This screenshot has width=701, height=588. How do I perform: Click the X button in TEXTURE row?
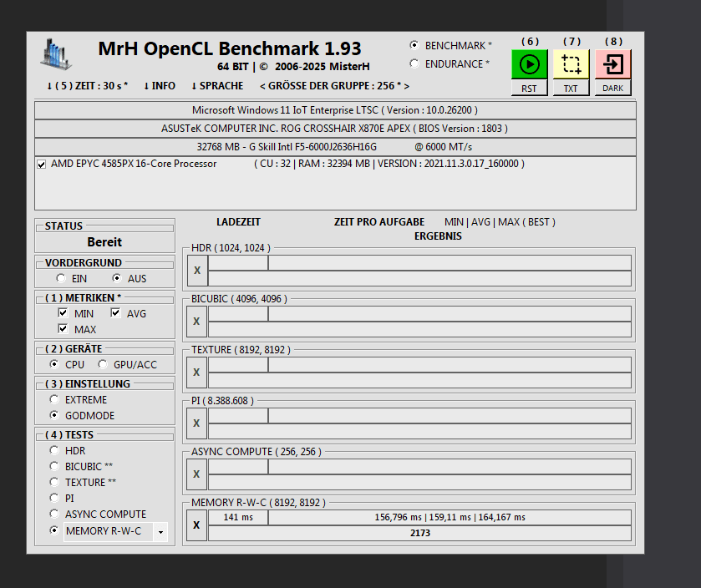point(196,373)
